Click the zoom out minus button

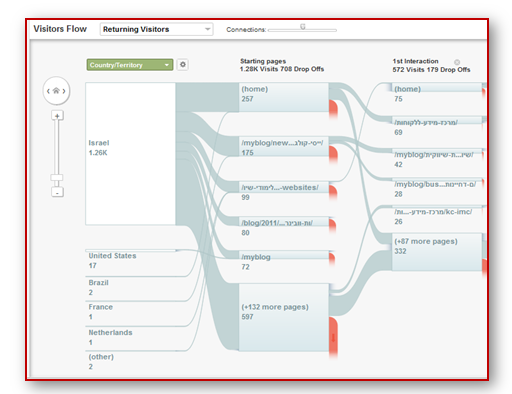coord(57,192)
